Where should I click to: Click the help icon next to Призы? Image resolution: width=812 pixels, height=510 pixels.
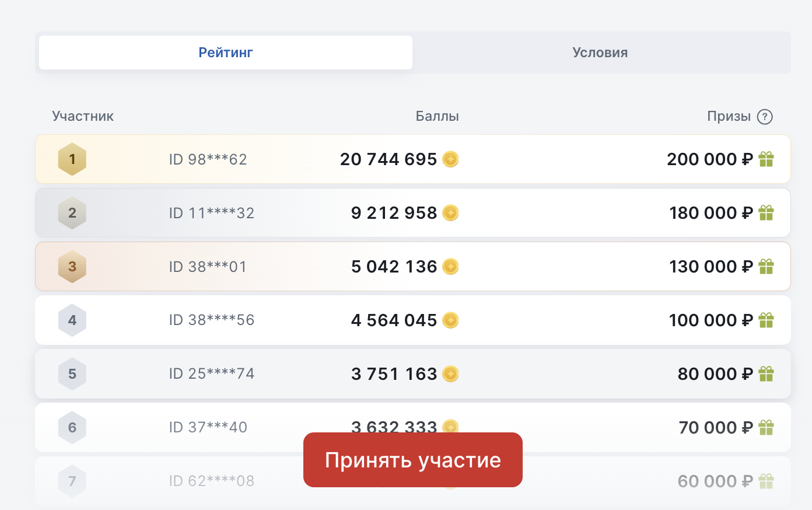765,117
